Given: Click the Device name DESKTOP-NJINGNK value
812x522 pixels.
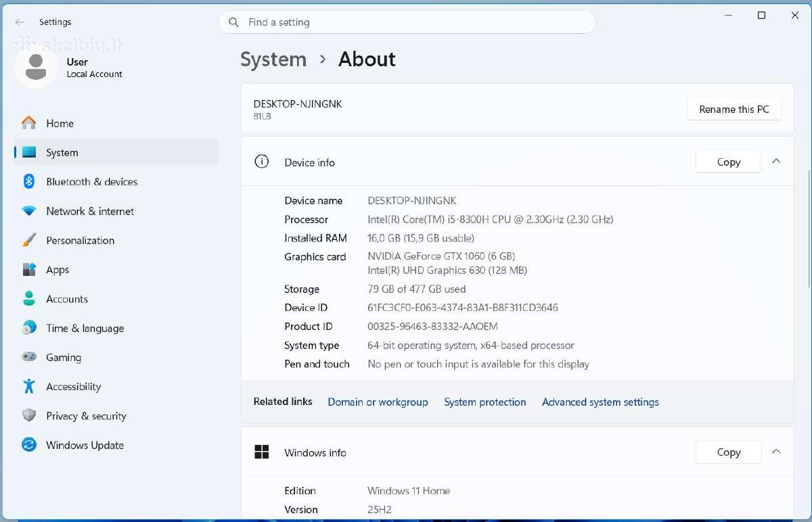Looking at the screenshot, I should point(412,201).
